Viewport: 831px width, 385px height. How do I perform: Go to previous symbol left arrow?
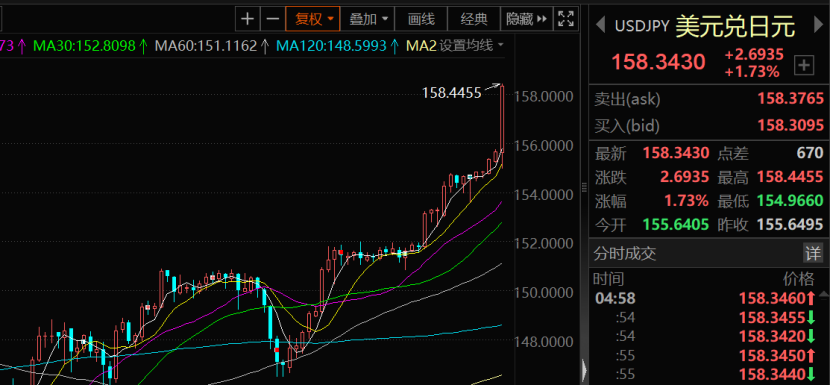pyautogui.click(x=600, y=24)
